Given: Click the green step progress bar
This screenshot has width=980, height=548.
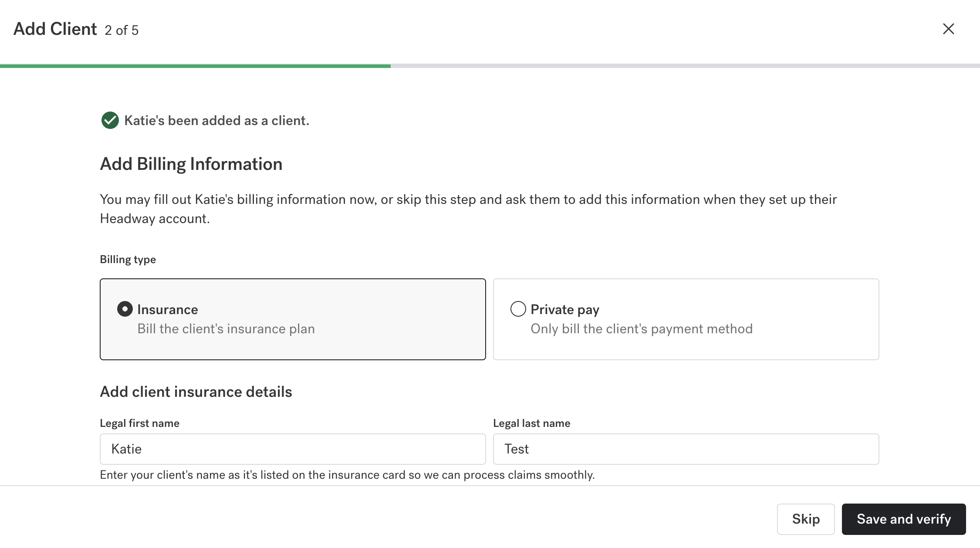Looking at the screenshot, I should click(x=195, y=66).
